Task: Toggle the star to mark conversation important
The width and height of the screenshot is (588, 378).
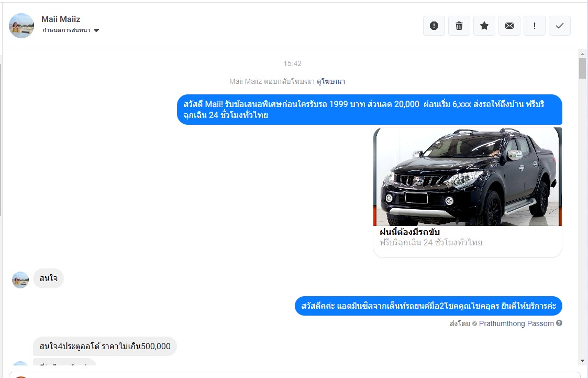Action: click(484, 26)
